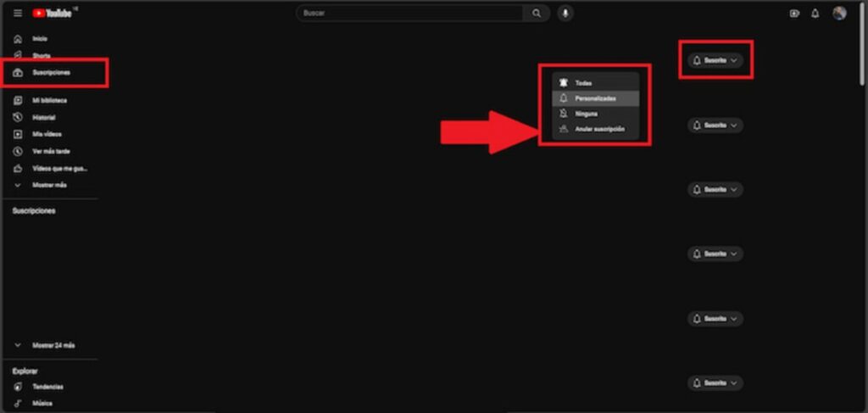This screenshot has height=413, width=868.
Task: Open Historial in the sidebar
Action: 50,117
